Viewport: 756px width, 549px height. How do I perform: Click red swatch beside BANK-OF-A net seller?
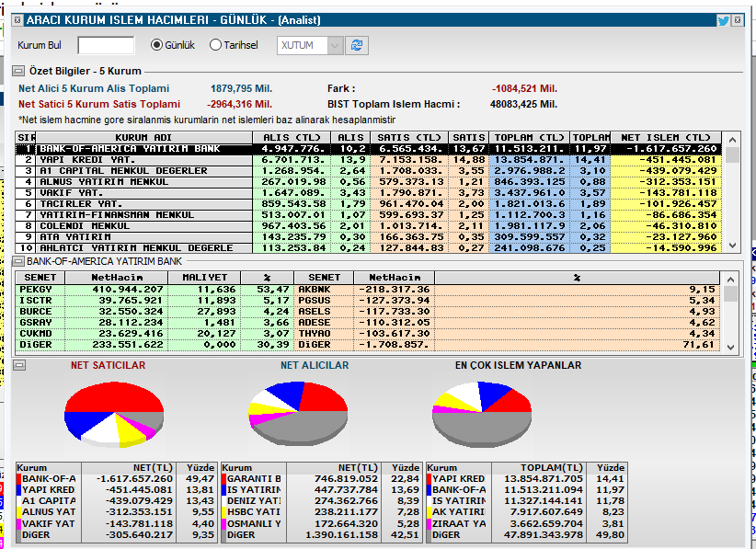18,478
